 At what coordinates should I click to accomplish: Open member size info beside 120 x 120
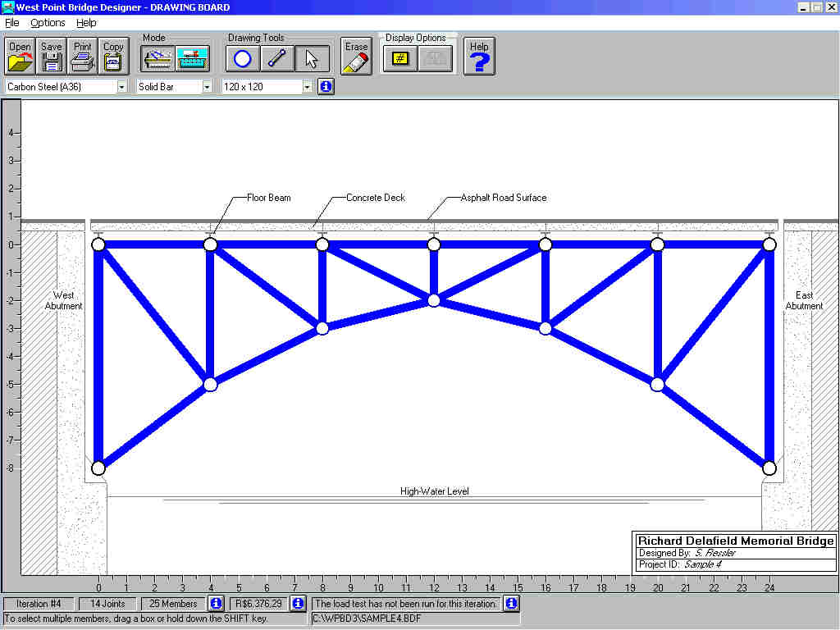pos(326,86)
